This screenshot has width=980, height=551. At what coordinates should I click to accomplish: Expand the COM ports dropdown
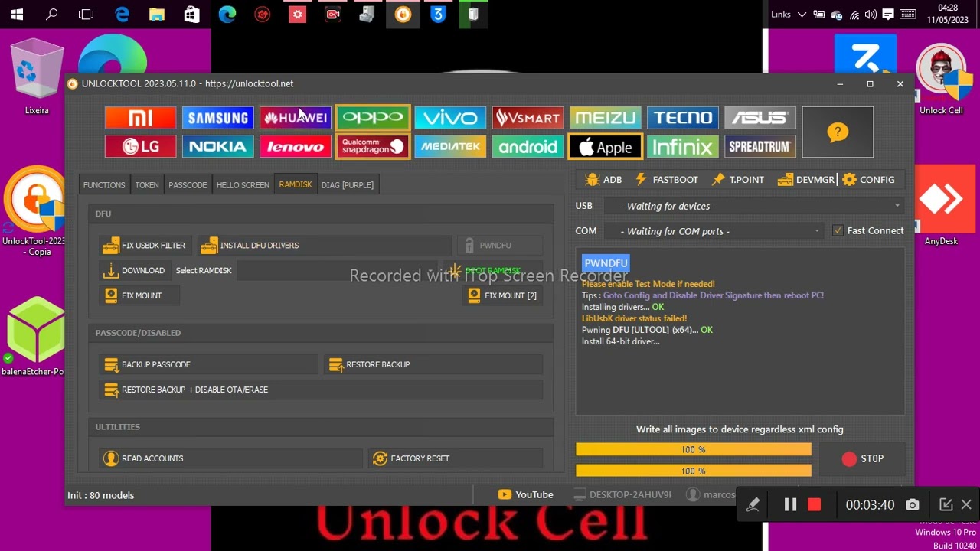(x=713, y=231)
